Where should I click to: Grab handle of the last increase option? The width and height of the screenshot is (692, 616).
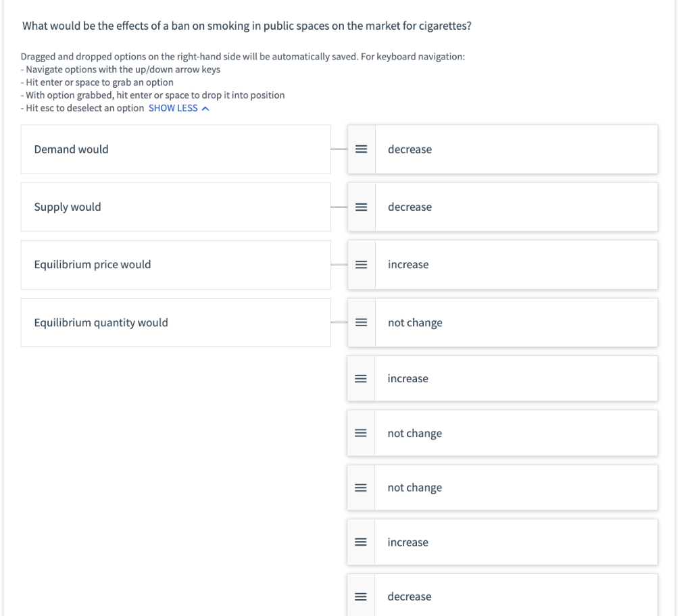(361, 542)
